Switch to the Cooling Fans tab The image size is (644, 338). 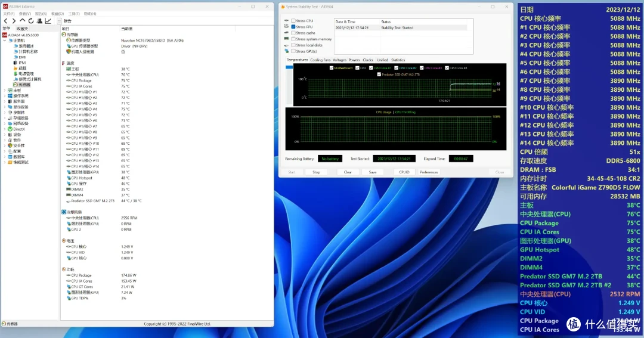tap(320, 60)
